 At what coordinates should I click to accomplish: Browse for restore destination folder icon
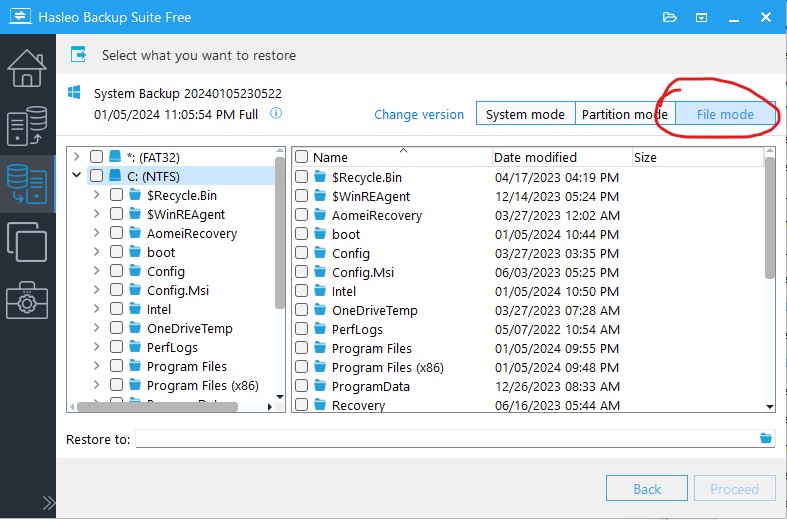766,439
